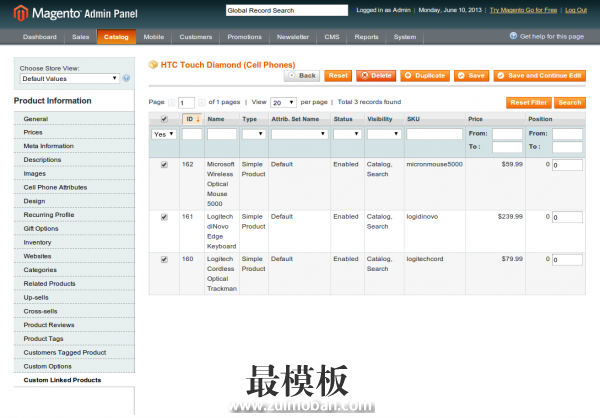Toggle the select-all header checkbox
This screenshot has height=418, width=600.
[164, 119]
